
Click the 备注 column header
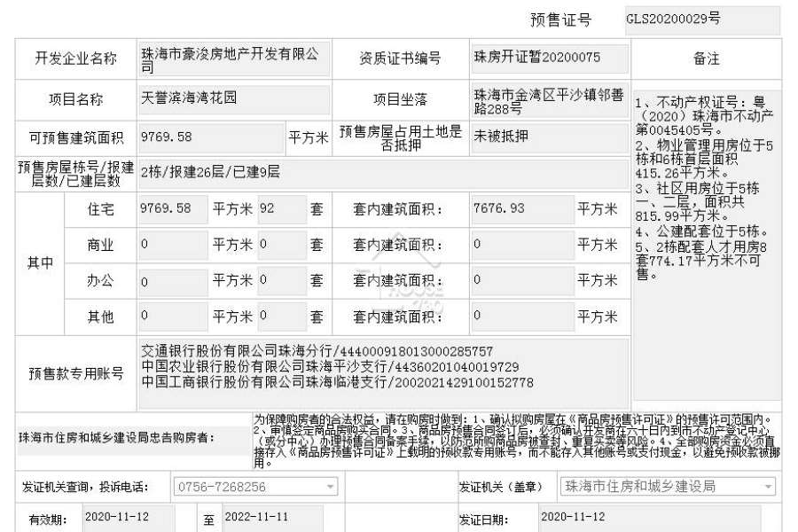pos(707,59)
